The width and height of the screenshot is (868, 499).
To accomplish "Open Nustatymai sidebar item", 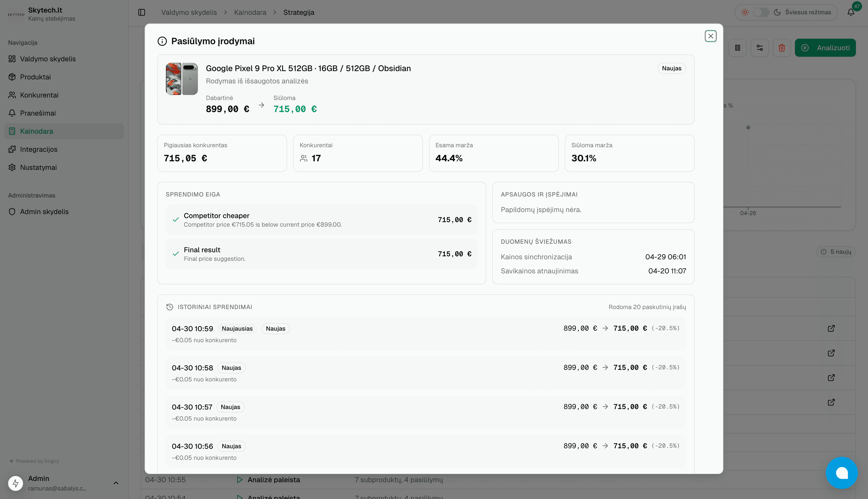I will [x=64, y=167].
